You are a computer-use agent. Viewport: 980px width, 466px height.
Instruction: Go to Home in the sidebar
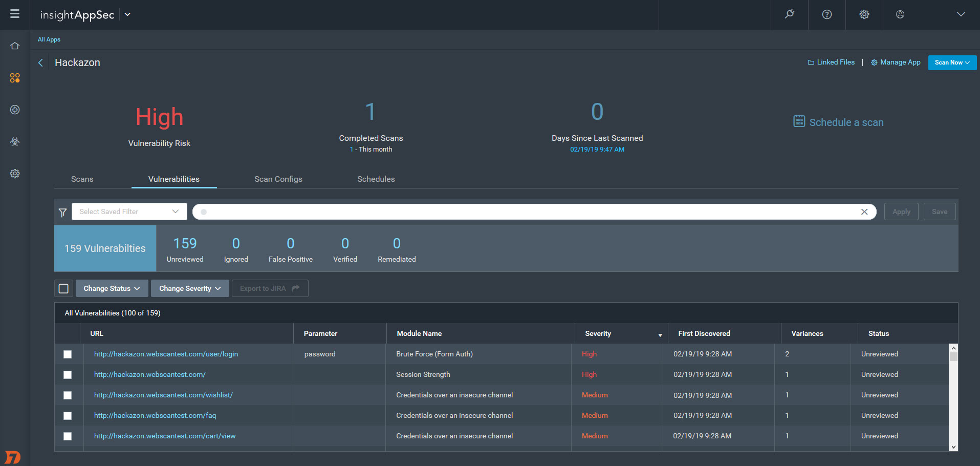15,46
